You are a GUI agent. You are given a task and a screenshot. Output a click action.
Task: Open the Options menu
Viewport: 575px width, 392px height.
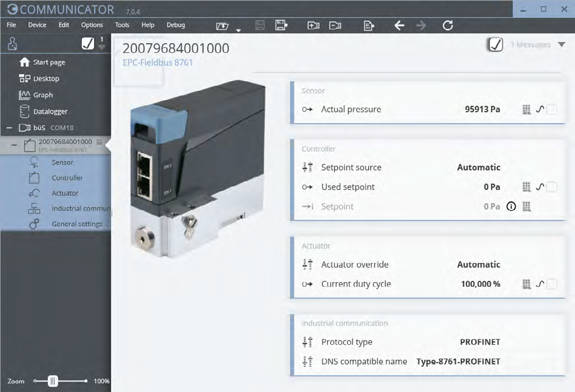point(92,25)
